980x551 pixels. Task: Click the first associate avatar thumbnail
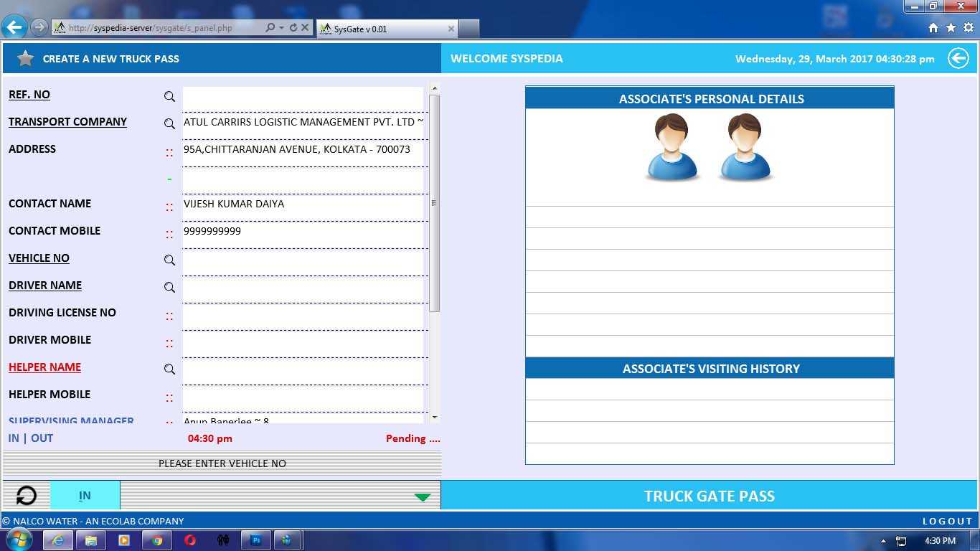tap(672, 147)
